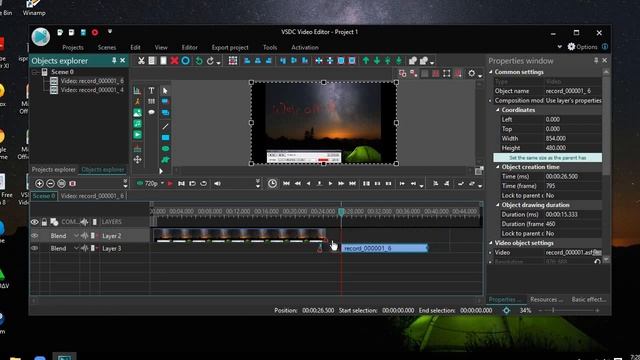Click the Undo arrow in the toolbar
The width and height of the screenshot is (640, 360).
(199, 61)
